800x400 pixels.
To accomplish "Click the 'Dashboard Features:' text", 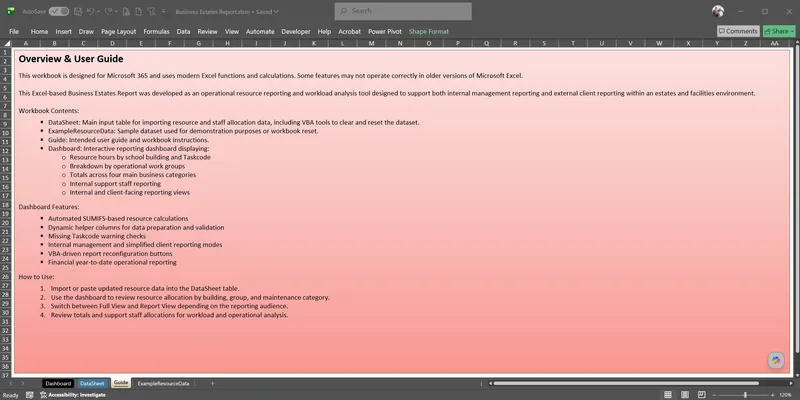I will click(49, 207).
